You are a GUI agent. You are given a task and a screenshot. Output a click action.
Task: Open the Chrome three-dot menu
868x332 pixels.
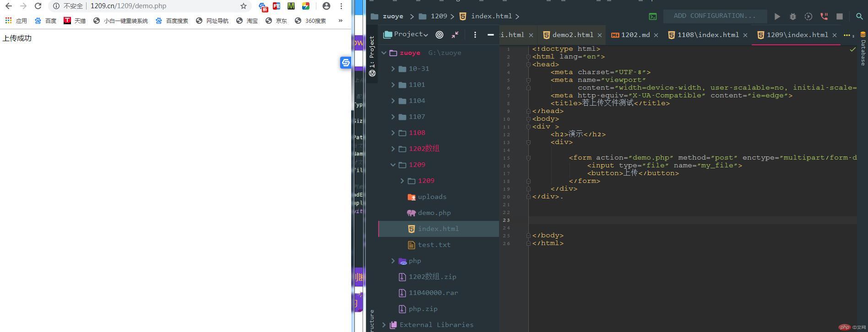coord(341,6)
